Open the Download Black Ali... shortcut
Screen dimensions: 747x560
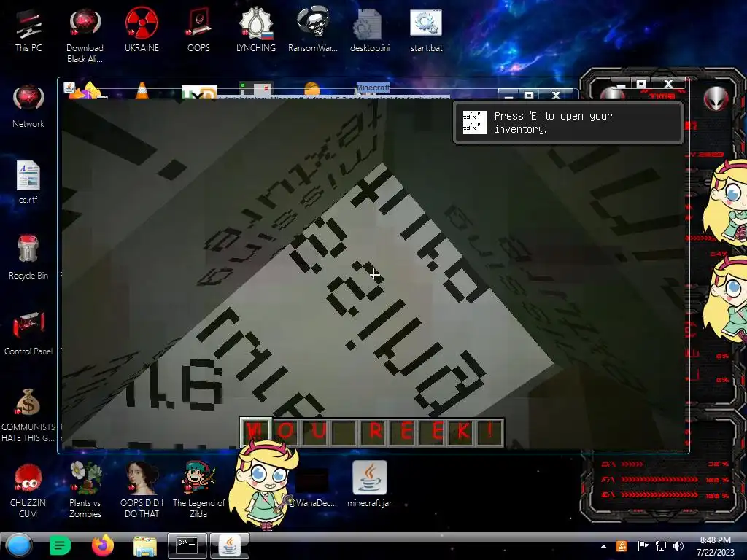(85, 36)
